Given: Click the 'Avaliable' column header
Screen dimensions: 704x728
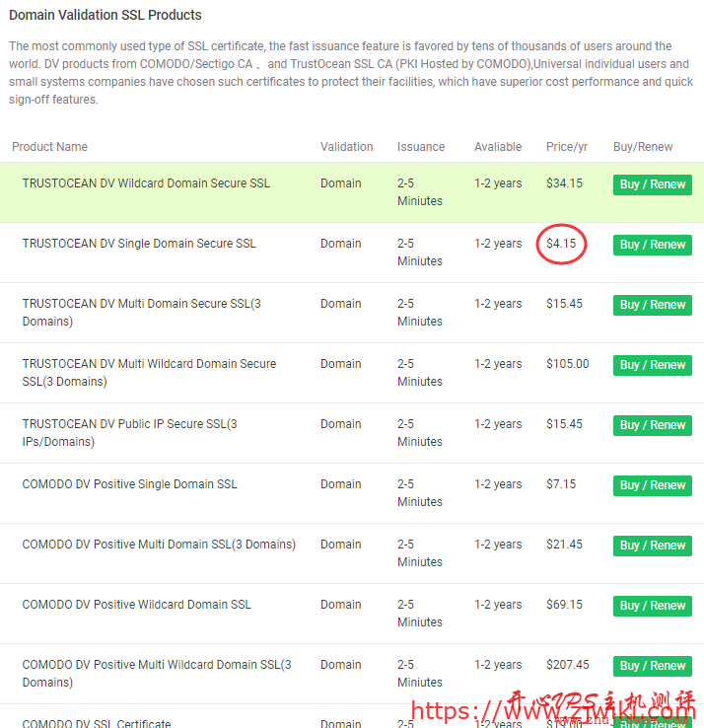Looking at the screenshot, I should pos(498,147).
